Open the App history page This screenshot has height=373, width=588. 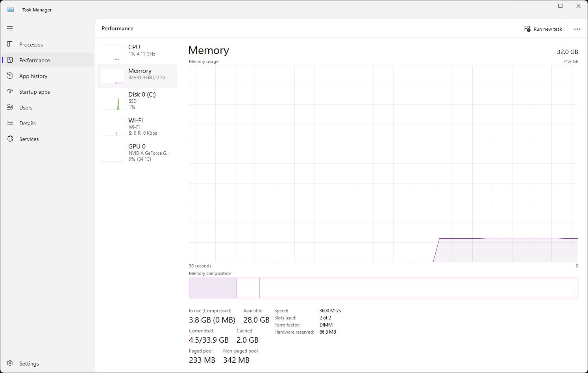click(x=48, y=76)
